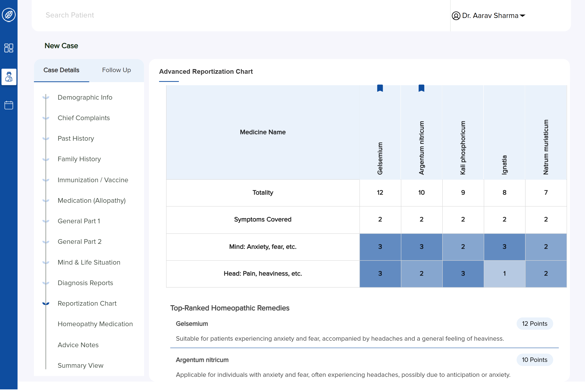This screenshot has height=392, width=585.
Task: Switch to the Follow Up tab
Action: coord(116,70)
